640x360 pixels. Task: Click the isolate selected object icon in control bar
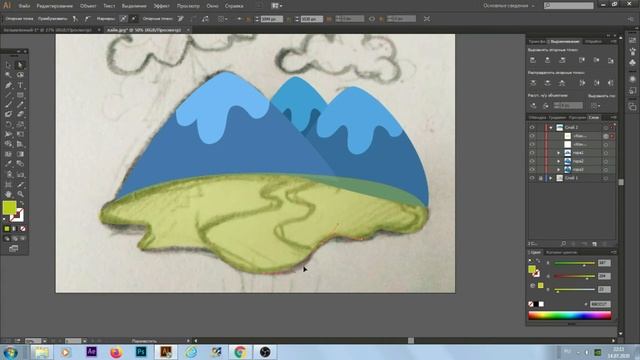427,19
